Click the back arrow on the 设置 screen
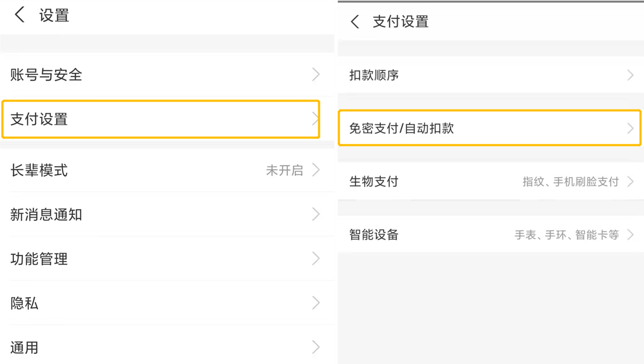 19,15
